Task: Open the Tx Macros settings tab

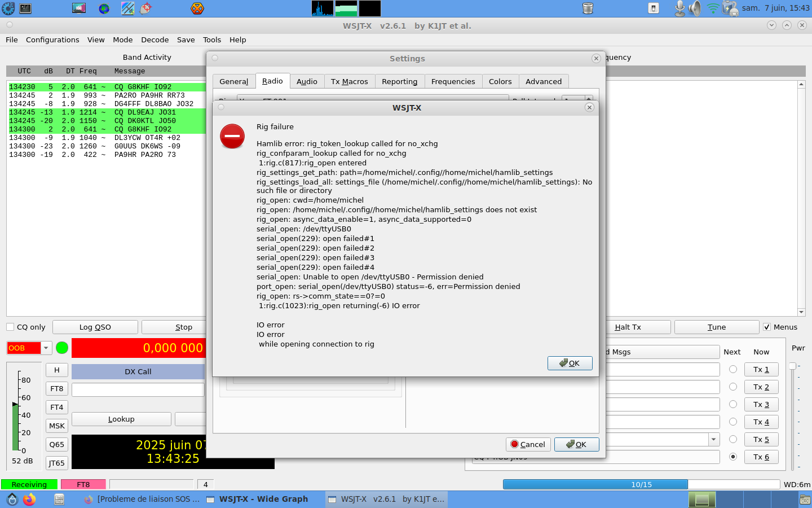Action: (x=350, y=81)
